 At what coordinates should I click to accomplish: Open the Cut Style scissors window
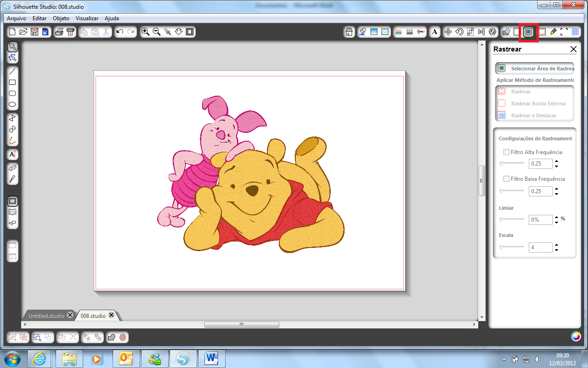point(421,32)
